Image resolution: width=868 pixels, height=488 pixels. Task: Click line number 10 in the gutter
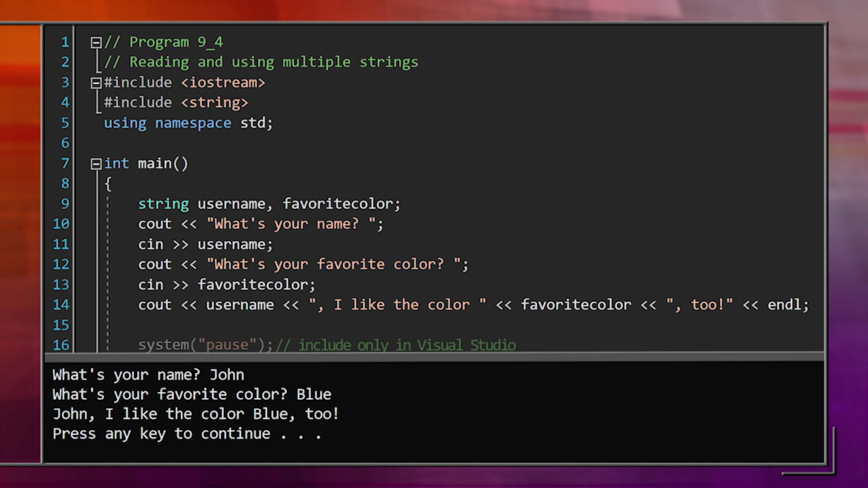click(x=61, y=224)
